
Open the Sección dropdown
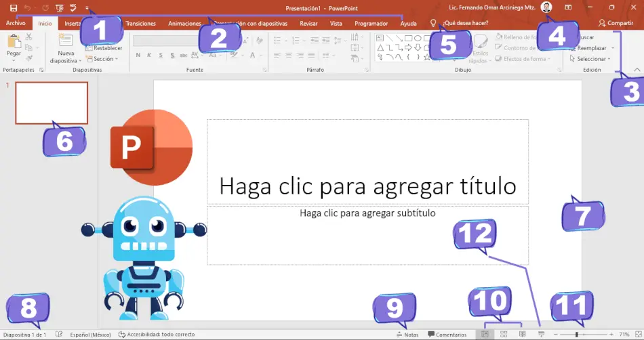[x=102, y=59]
